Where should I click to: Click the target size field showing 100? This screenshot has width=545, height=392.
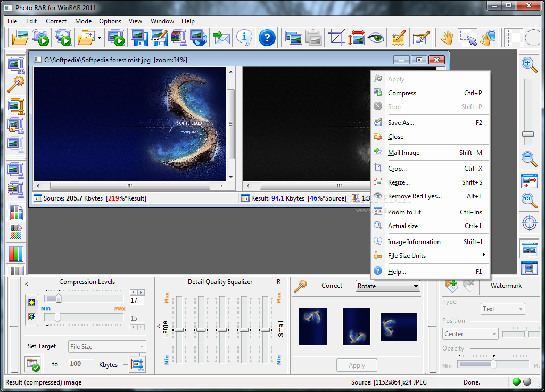81,363
